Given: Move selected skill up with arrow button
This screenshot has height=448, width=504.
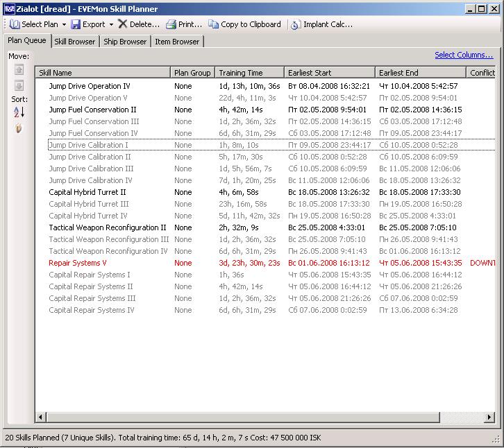Looking at the screenshot, I should (19, 69).
